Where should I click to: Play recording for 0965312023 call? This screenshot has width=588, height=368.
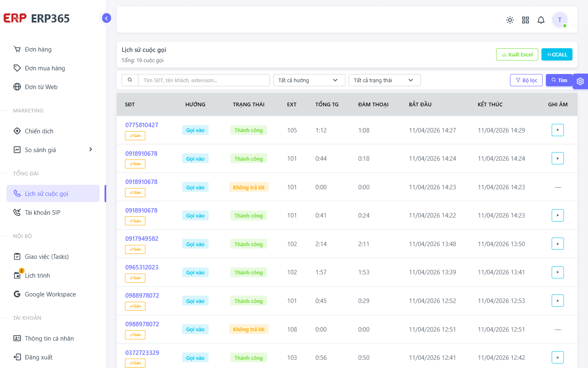(558, 272)
